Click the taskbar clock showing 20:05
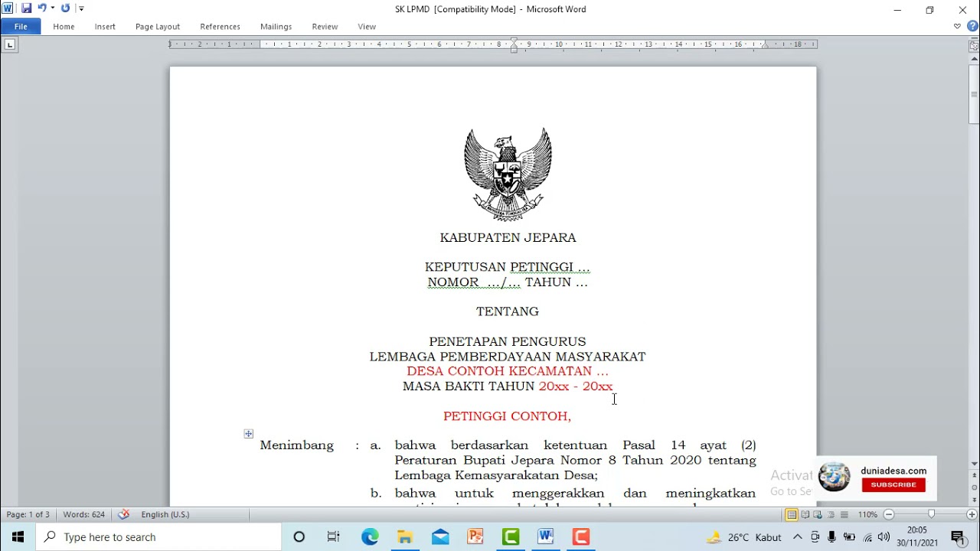Screen dimensions: 980x551 point(917,537)
